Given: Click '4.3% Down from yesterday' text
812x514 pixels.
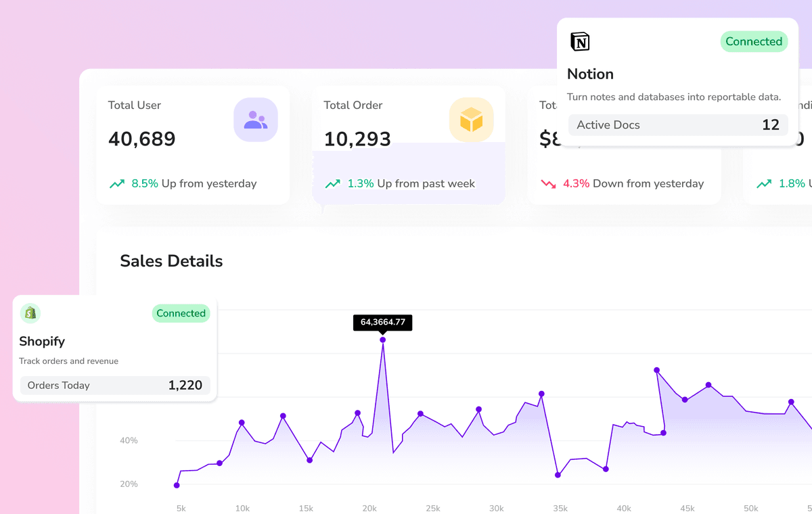Looking at the screenshot, I should [633, 183].
